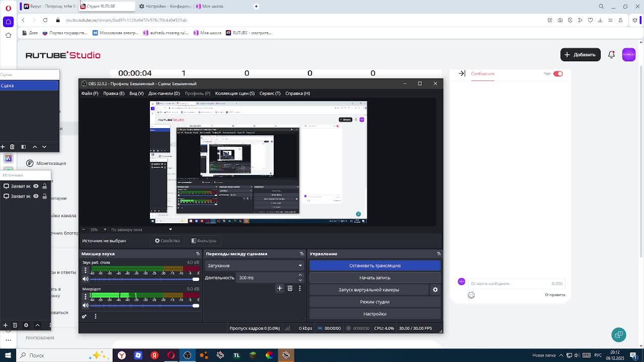Screen dimensions: 644x362
Task: Add a configurable scene transition
Action: (x=280, y=289)
